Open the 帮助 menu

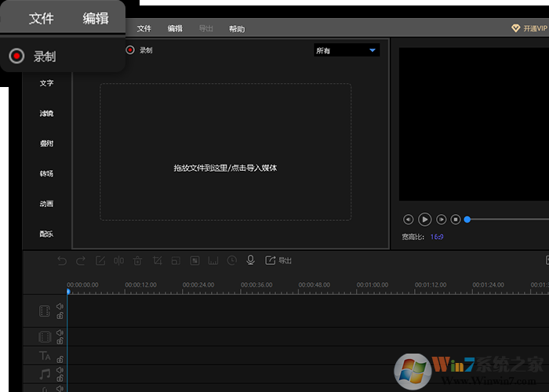tap(236, 29)
